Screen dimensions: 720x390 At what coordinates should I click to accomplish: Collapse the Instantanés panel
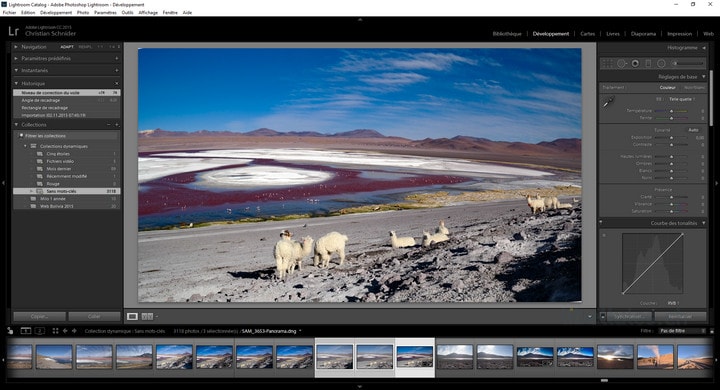pos(16,70)
